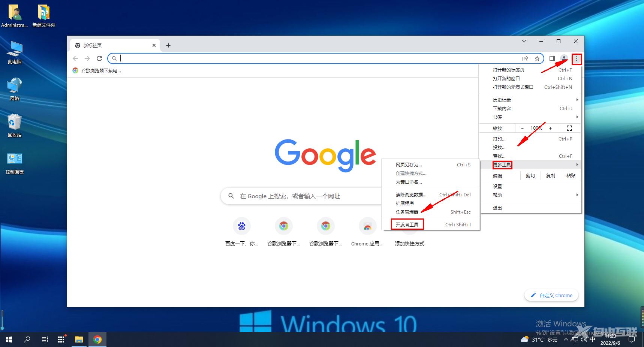Choose 投放... from the menu

[x=530, y=147]
